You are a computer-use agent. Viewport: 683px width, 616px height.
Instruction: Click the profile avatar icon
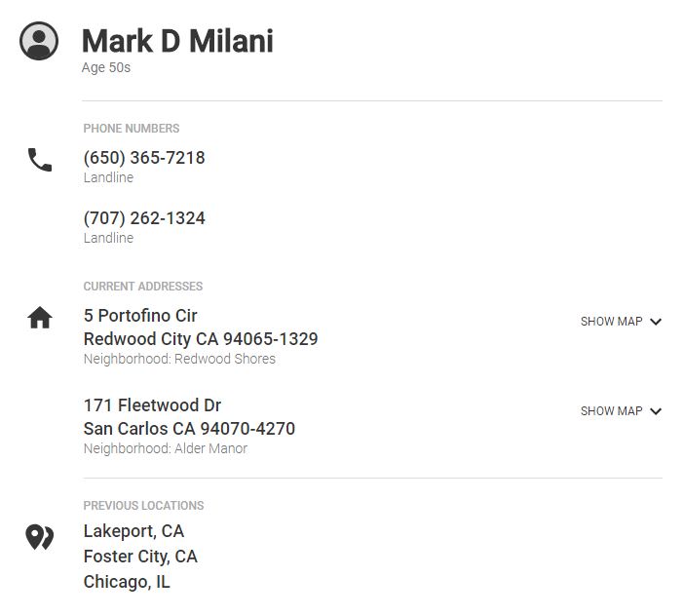point(39,42)
